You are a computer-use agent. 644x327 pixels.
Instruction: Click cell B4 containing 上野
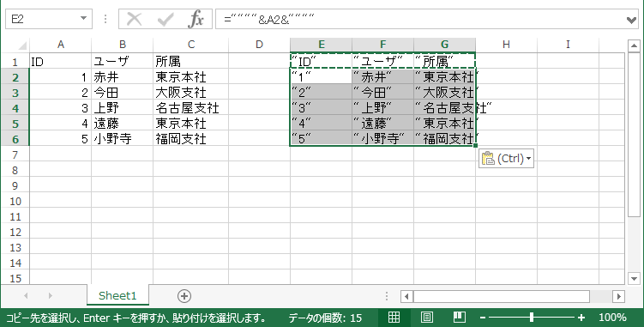(122, 108)
